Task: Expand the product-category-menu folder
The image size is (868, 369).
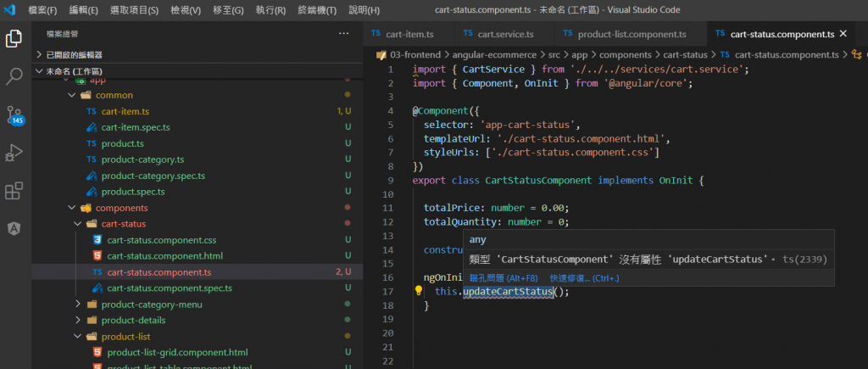Action: click(x=77, y=305)
